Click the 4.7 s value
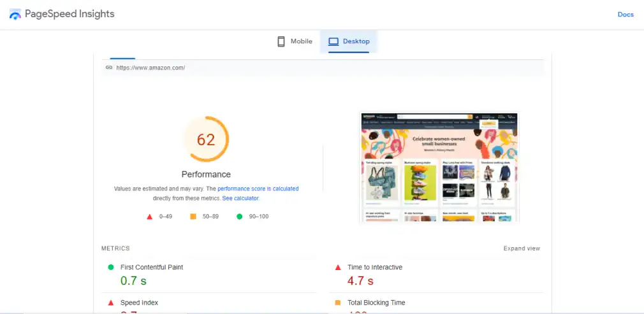 point(361,281)
